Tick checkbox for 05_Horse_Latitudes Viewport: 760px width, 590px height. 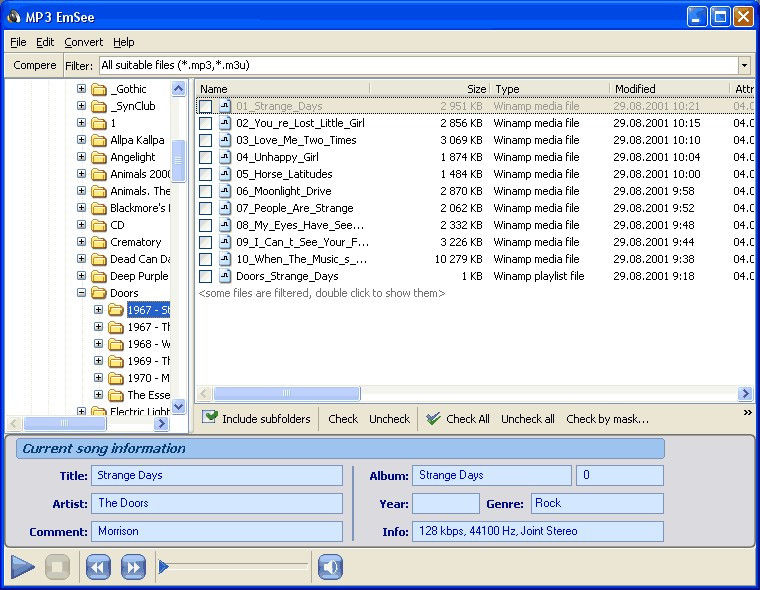coord(206,175)
